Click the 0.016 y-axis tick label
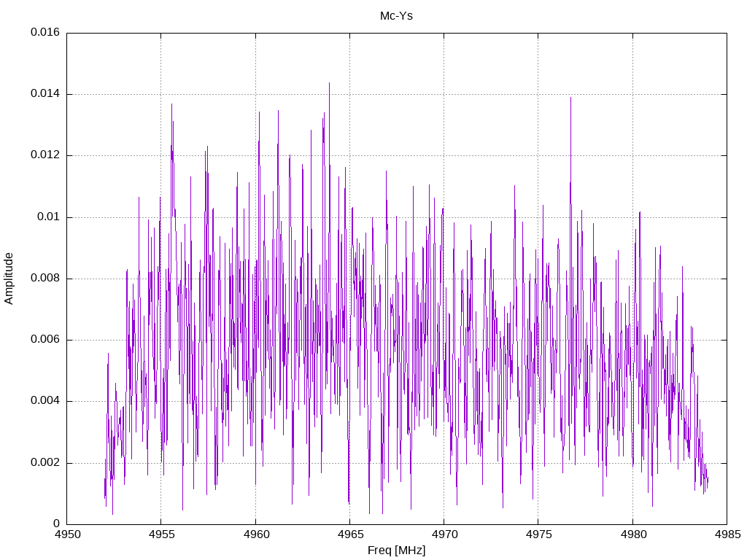This screenshot has width=747, height=560. point(45,32)
